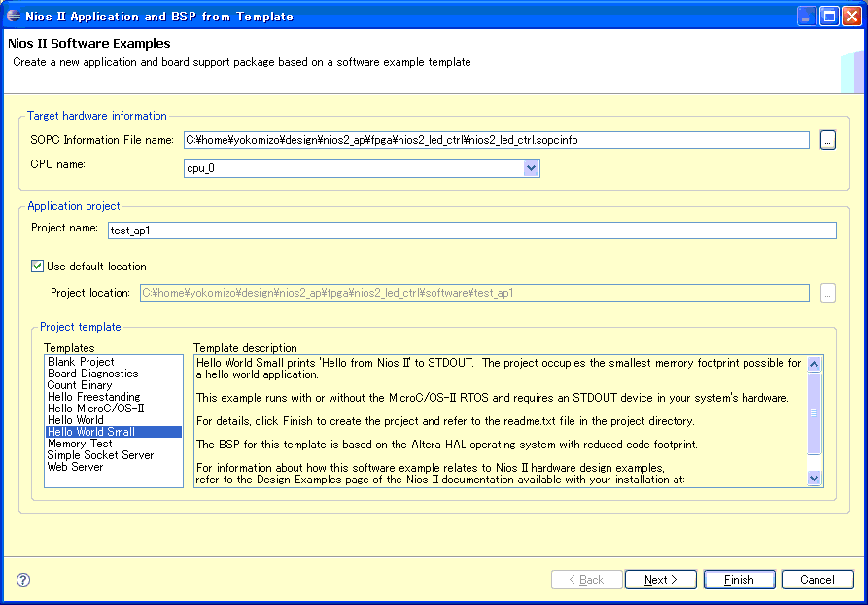
Task: Click the Template description scrollbar thumb
Action: pos(814,412)
